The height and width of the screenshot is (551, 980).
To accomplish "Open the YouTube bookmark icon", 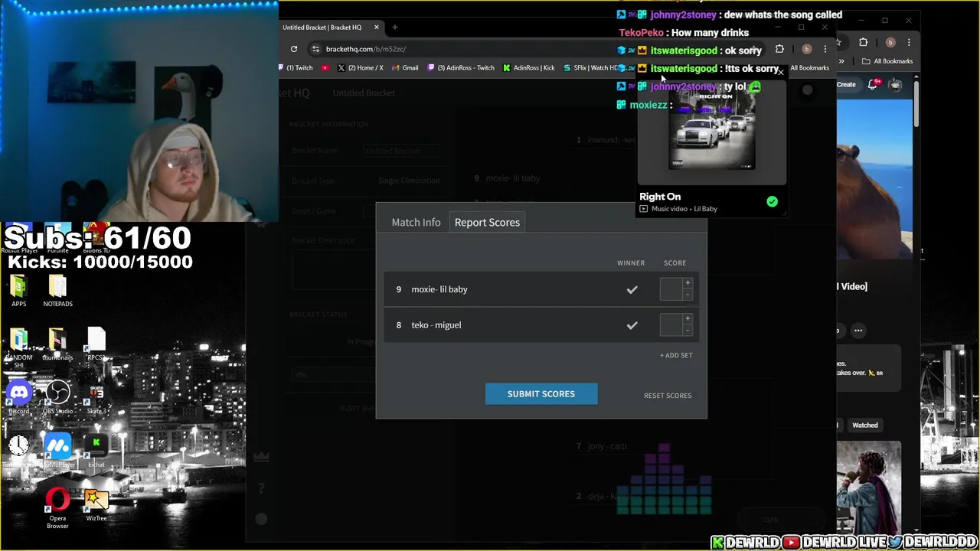I will (x=325, y=68).
